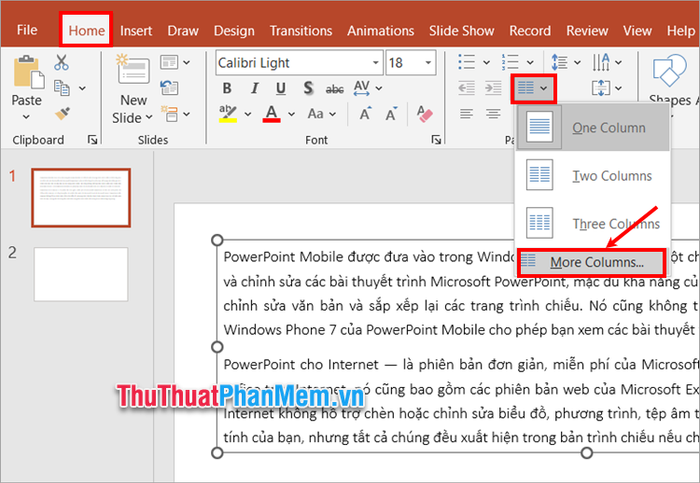Click Change Case Aa icon
This screenshot has height=483, width=700.
[x=316, y=114]
